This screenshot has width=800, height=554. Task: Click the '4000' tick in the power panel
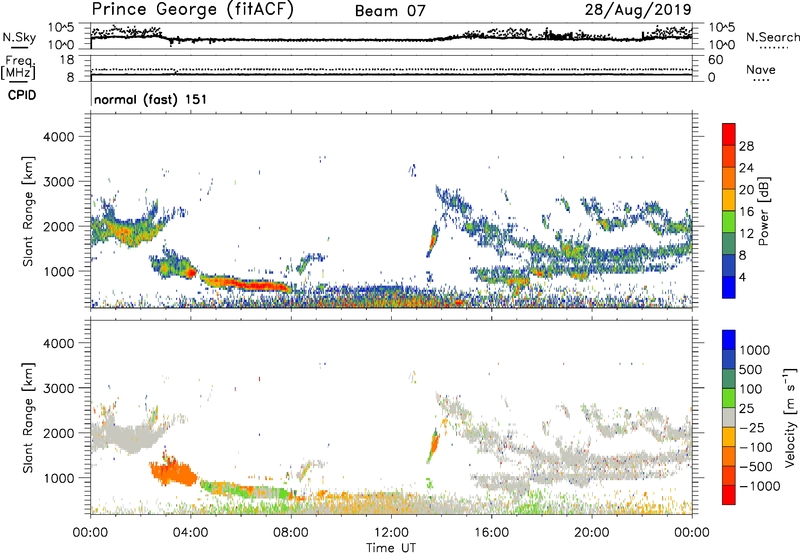coord(59,137)
